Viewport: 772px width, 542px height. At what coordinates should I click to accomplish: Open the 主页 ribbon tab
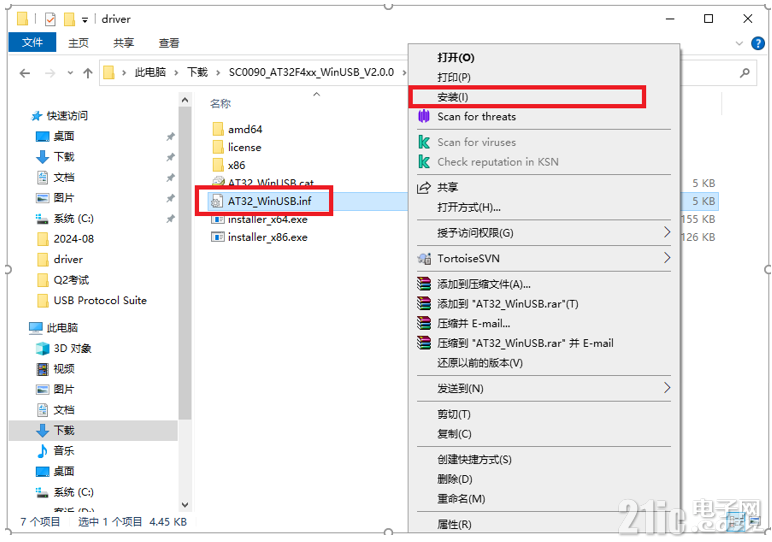[78, 43]
